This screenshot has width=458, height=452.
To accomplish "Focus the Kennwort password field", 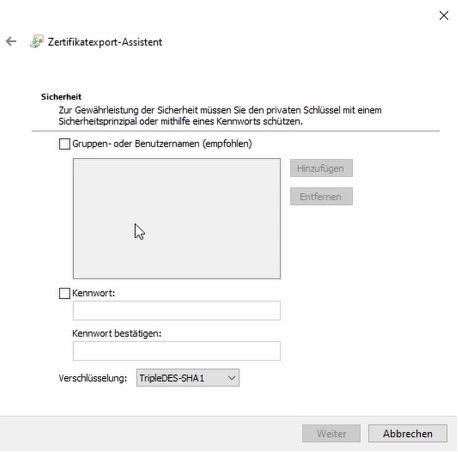I will (x=177, y=310).
